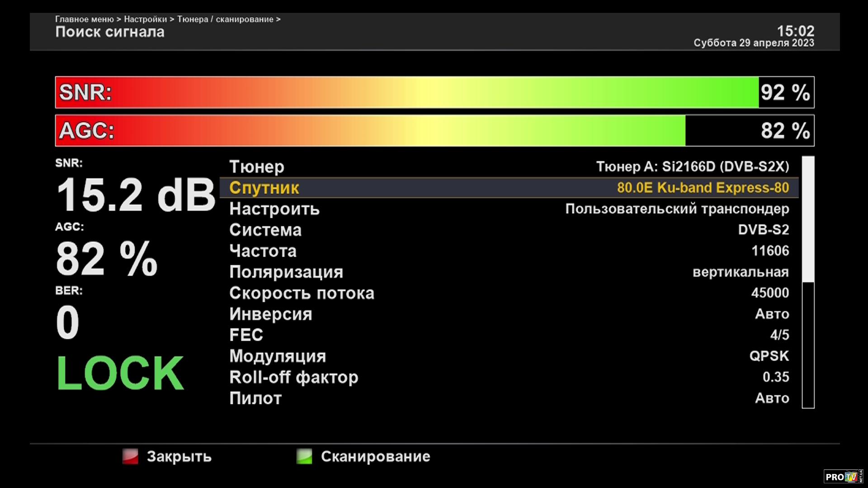Change Roll-off фактор value 0.35
Viewport: 868px width, 488px height.
coord(776,377)
